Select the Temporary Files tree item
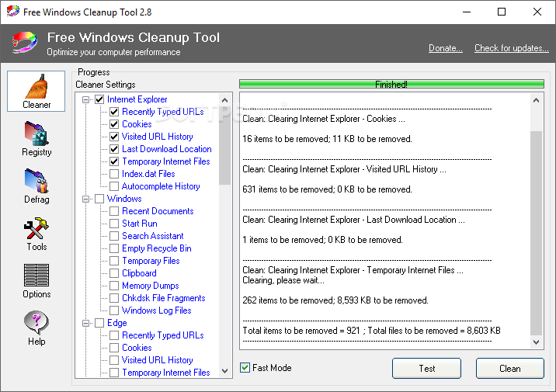Viewport: 556px width, 392px height. coord(151,261)
